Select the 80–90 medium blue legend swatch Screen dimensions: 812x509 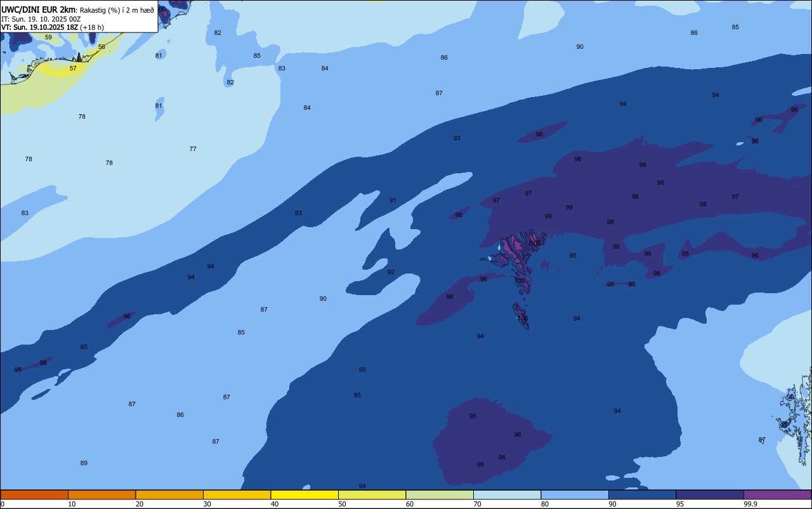click(575, 494)
